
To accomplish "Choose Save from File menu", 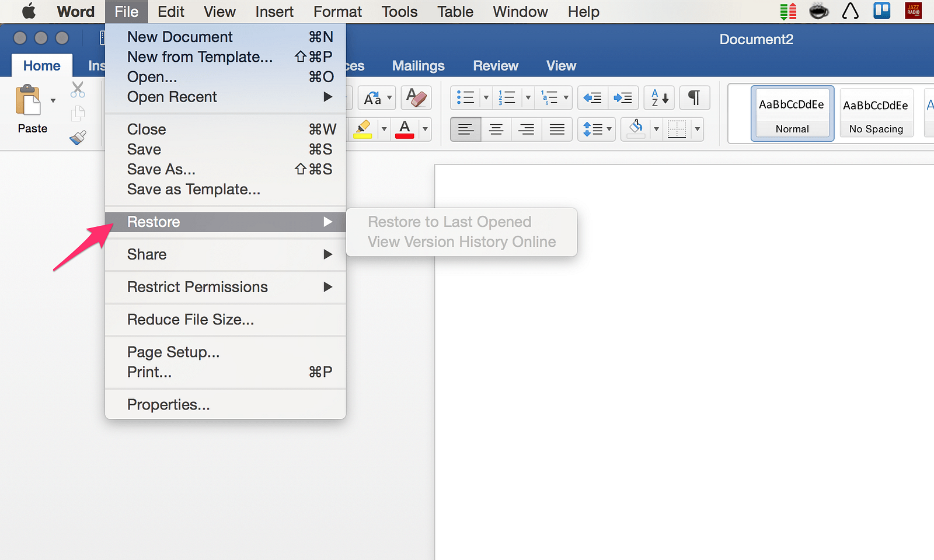I will click(225, 149).
